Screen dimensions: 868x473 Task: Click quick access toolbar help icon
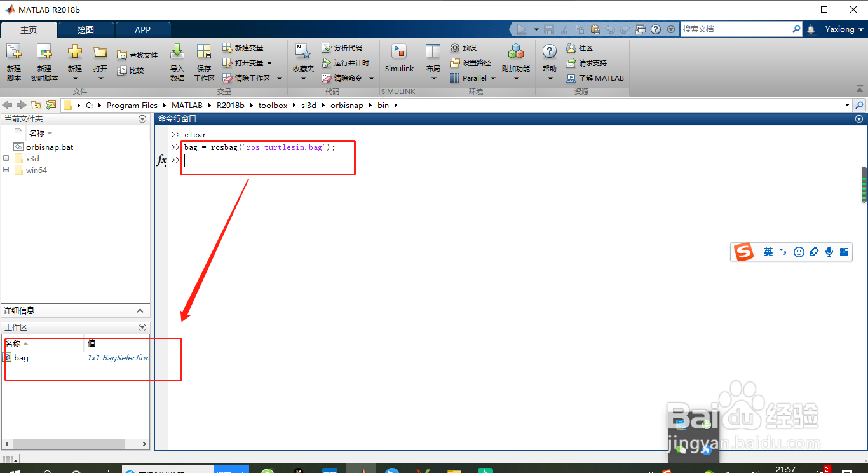(656, 29)
